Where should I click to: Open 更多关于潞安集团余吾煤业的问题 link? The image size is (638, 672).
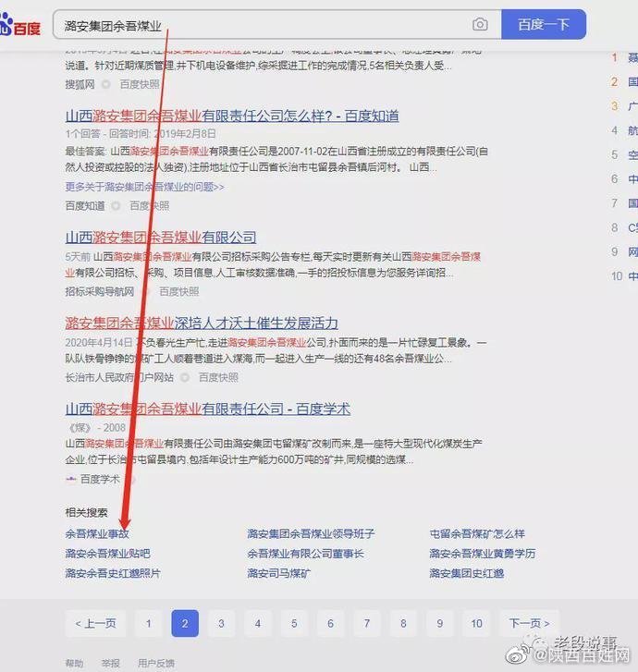tap(144, 187)
